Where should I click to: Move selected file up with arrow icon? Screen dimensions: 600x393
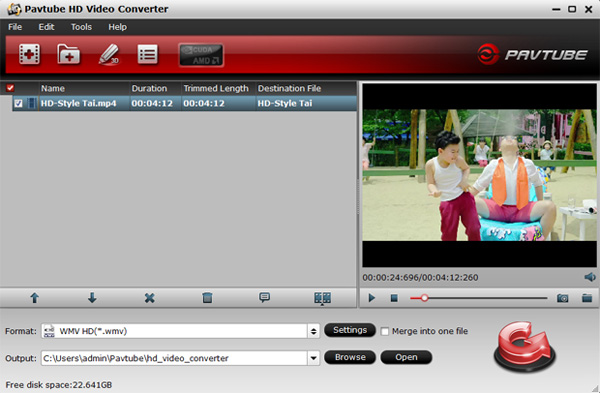[34, 298]
